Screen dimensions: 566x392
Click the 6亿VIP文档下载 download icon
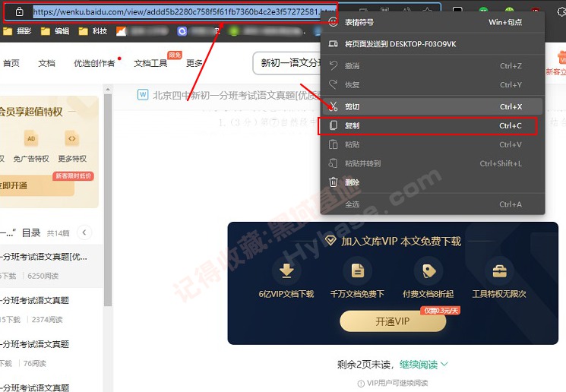[286, 270]
